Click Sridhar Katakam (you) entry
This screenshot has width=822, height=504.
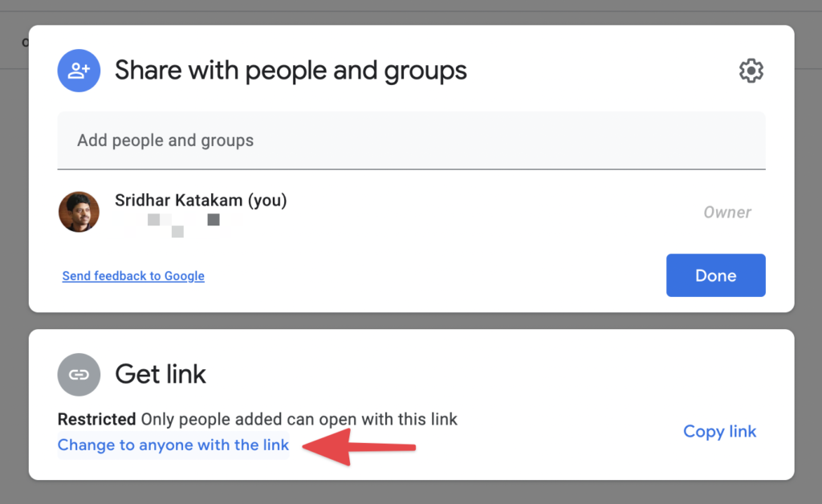pos(201,200)
